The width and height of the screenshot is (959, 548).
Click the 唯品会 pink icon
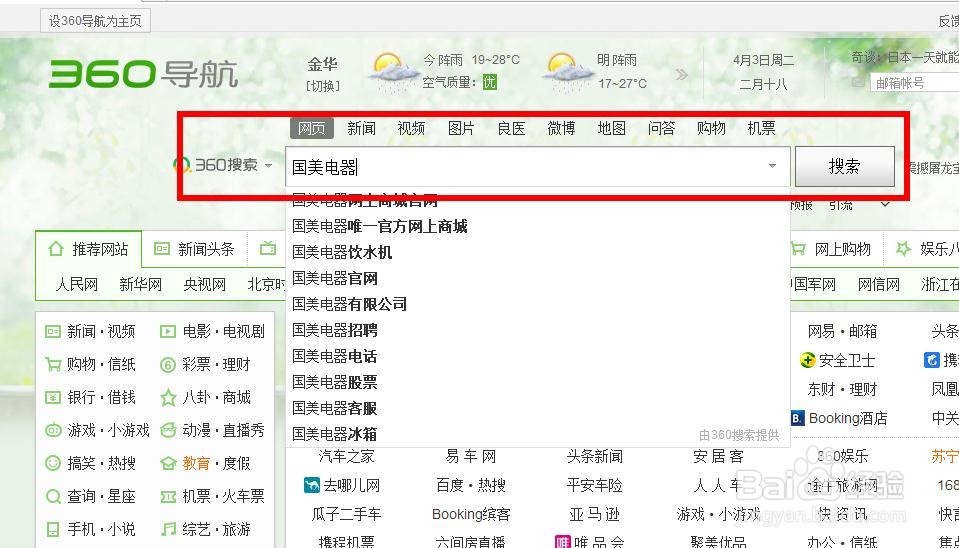[x=563, y=542]
